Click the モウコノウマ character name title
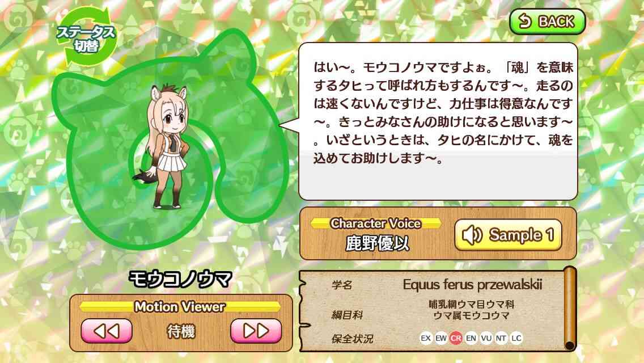 (x=181, y=280)
